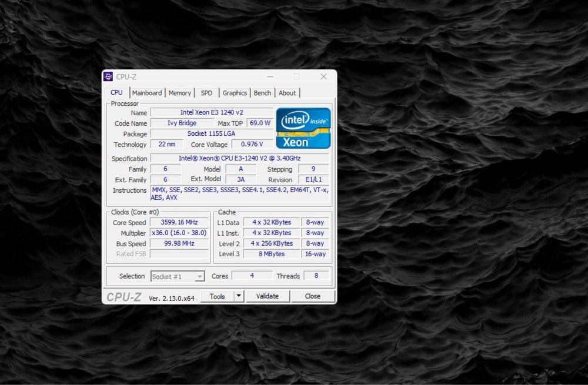Show the About tab
The height and width of the screenshot is (385, 588).
pos(288,93)
